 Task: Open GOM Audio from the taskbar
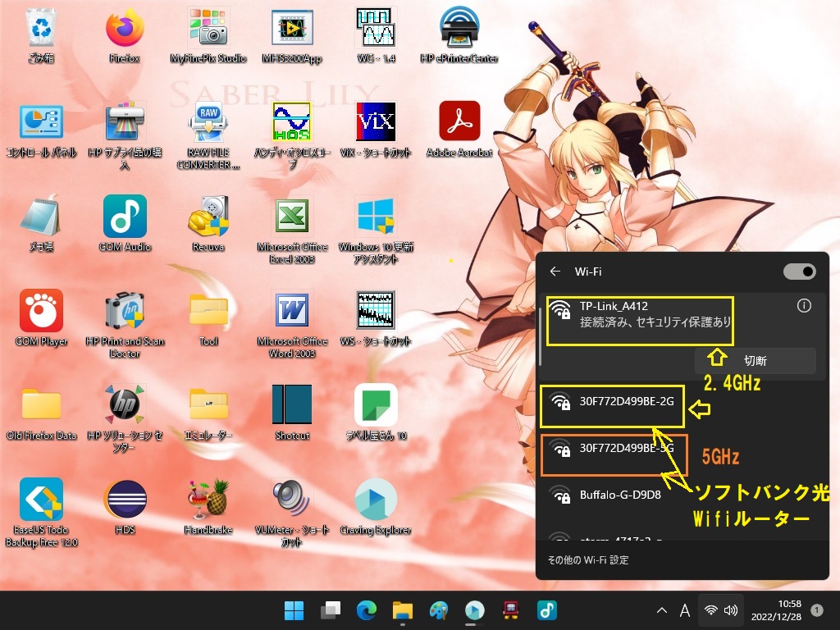click(x=546, y=610)
